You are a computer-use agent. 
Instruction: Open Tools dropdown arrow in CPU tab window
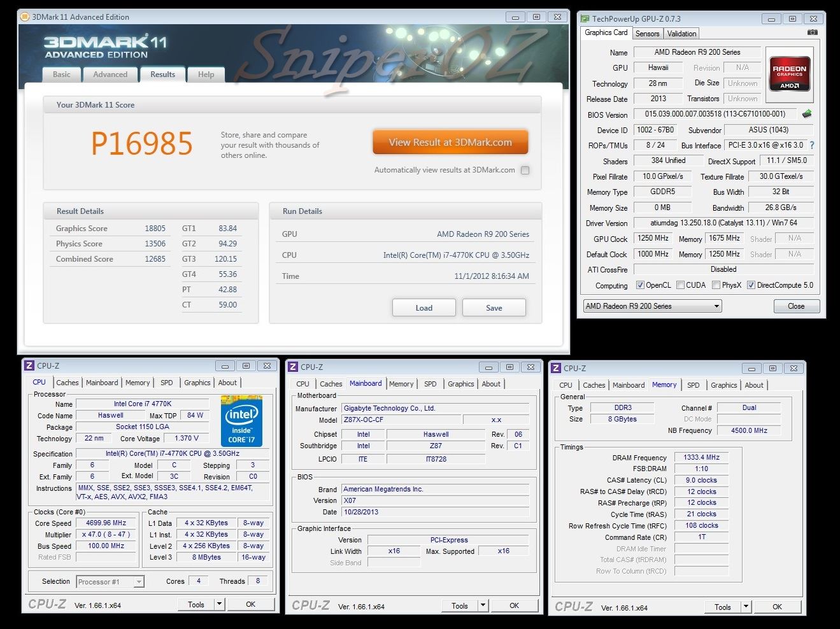tap(219, 604)
